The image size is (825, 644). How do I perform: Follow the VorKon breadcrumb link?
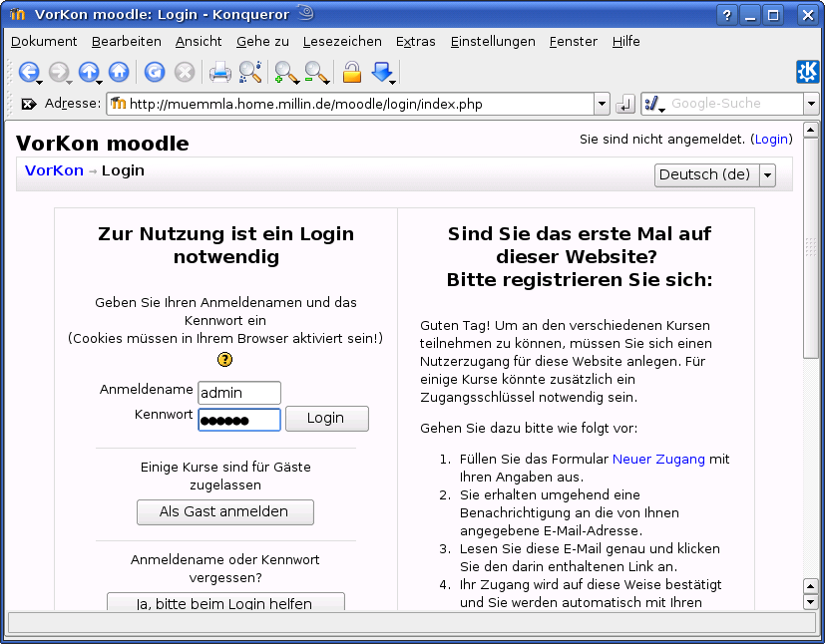[x=54, y=170]
